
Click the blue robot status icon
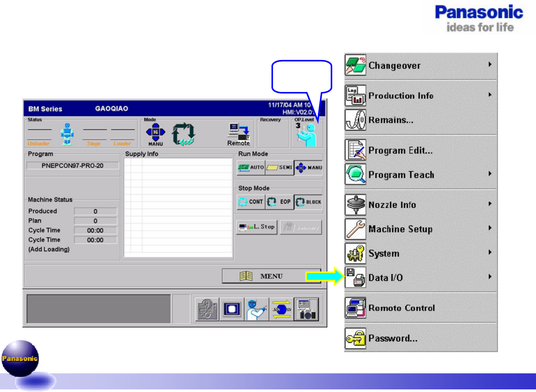point(67,134)
